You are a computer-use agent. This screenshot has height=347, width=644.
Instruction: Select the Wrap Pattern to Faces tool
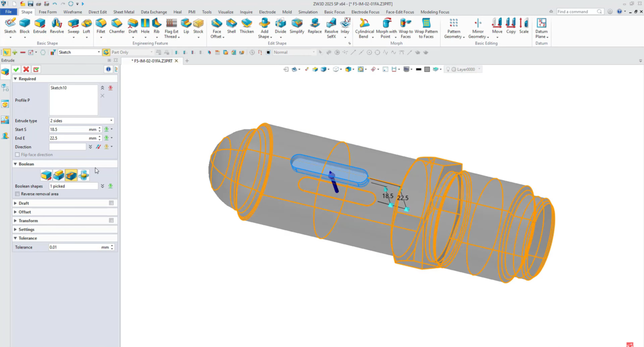[426, 26]
